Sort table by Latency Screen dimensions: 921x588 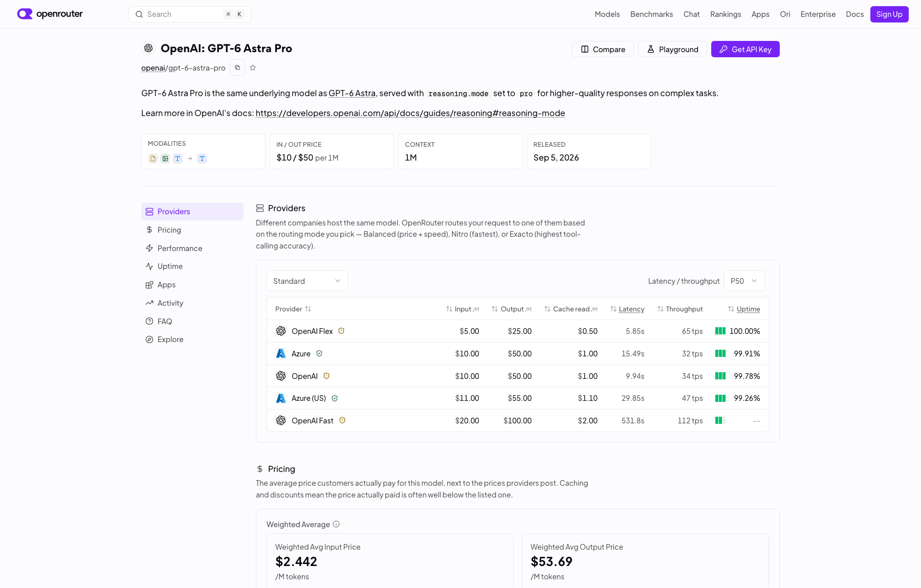(x=627, y=309)
